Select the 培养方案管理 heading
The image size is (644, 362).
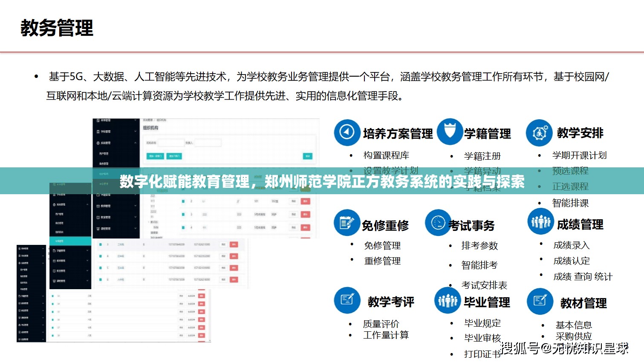click(x=398, y=134)
